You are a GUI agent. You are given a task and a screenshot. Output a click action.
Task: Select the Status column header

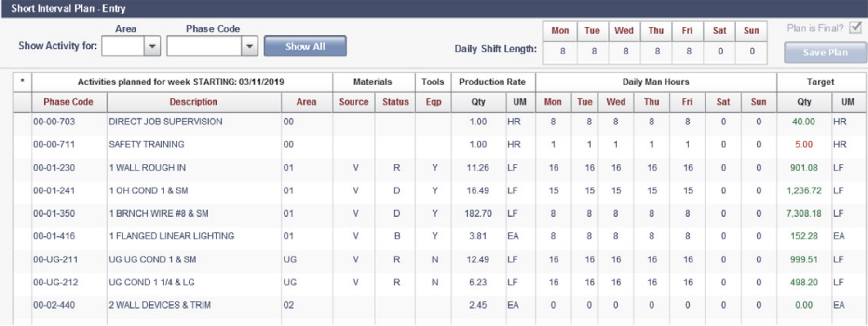click(395, 102)
